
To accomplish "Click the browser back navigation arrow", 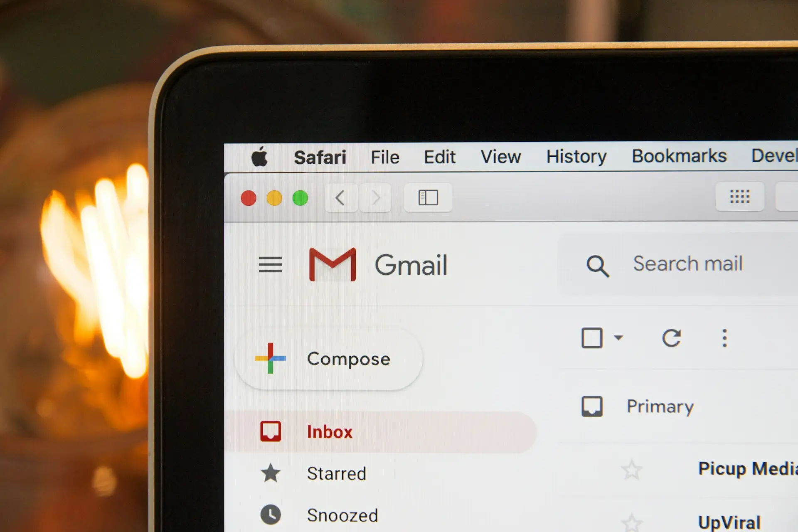I will pyautogui.click(x=338, y=197).
